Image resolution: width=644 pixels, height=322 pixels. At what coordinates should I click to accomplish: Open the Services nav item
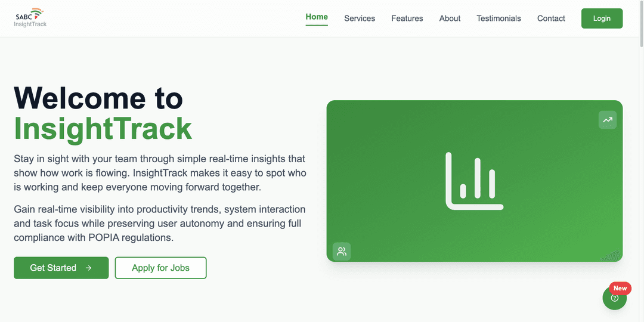[x=360, y=18]
